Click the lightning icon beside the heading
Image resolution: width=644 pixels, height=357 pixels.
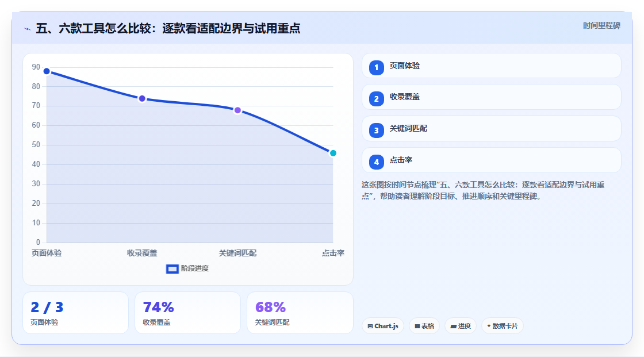[28, 29]
